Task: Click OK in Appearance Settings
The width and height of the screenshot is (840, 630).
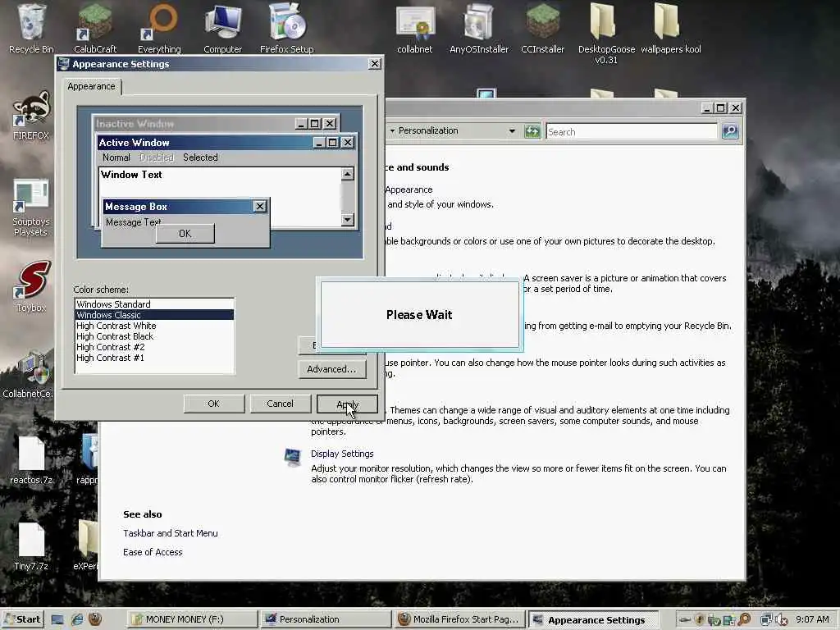Action: pyautogui.click(x=214, y=404)
